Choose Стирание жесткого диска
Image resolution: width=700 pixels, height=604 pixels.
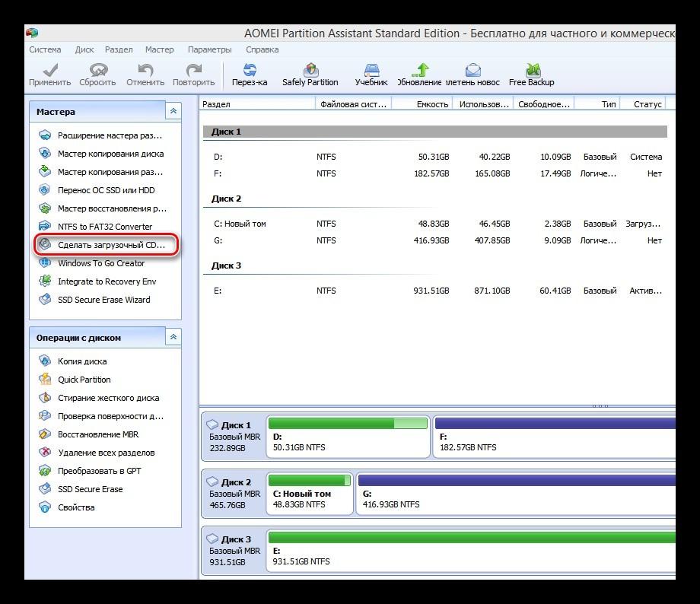99,398
